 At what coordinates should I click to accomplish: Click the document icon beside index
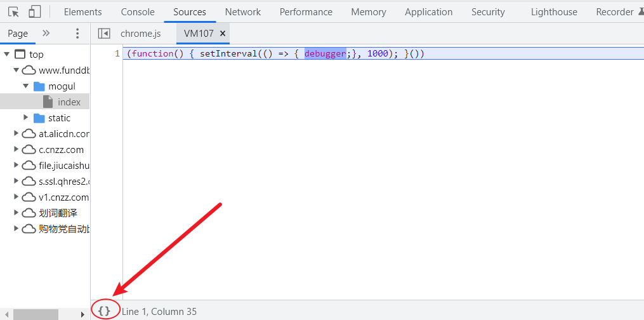(48, 102)
